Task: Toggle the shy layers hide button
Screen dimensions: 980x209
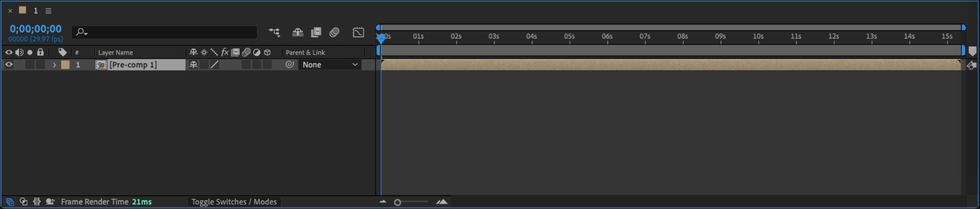Action: [x=298, y=32]
